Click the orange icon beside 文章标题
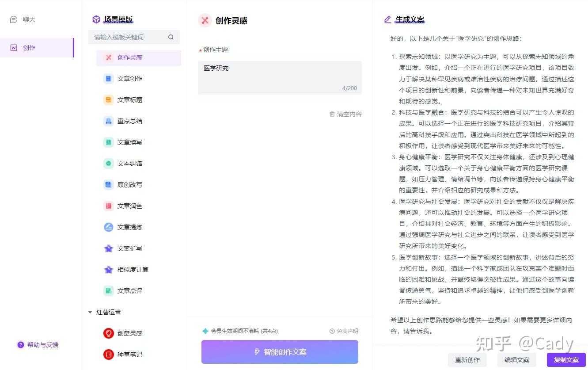588x370 pixels. pyautogui.click(x=109, y=100)
